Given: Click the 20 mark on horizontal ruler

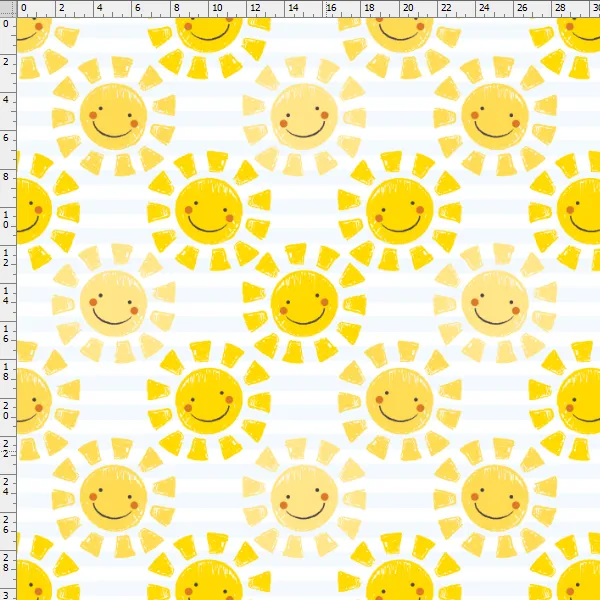Looking at the screenshot, I should coord(408,7).
